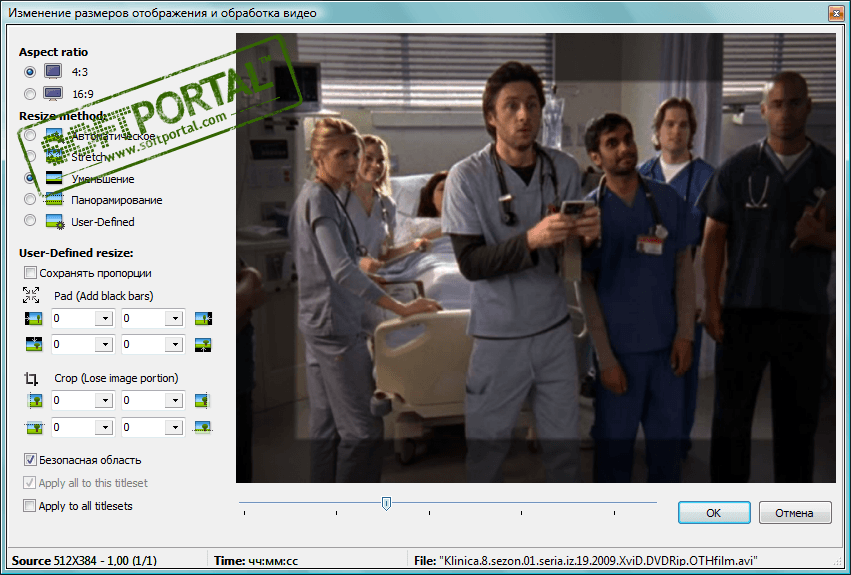
Task: Click the Crop tool icon
Action: click(31, 378)
